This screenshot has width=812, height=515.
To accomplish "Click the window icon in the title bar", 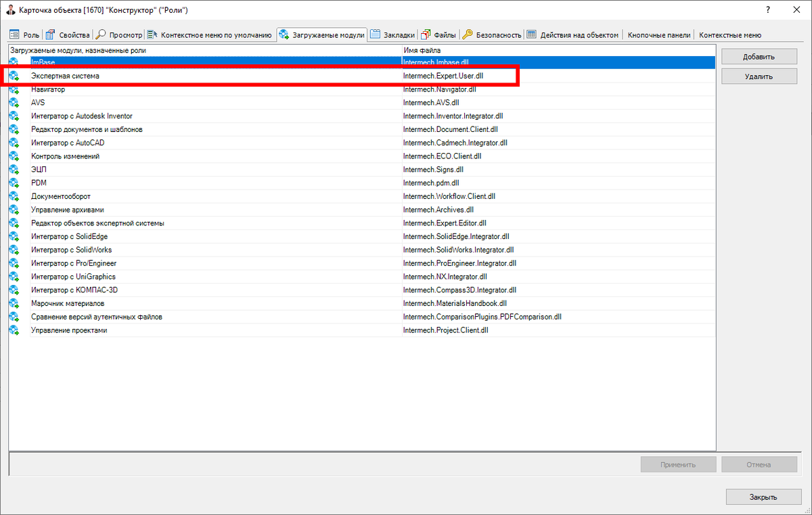I will pos(11,10).
